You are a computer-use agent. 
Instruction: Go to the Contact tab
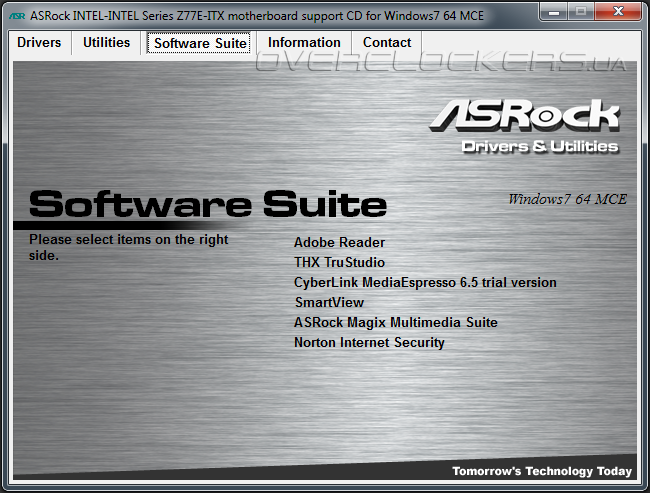tap(387, 43)
